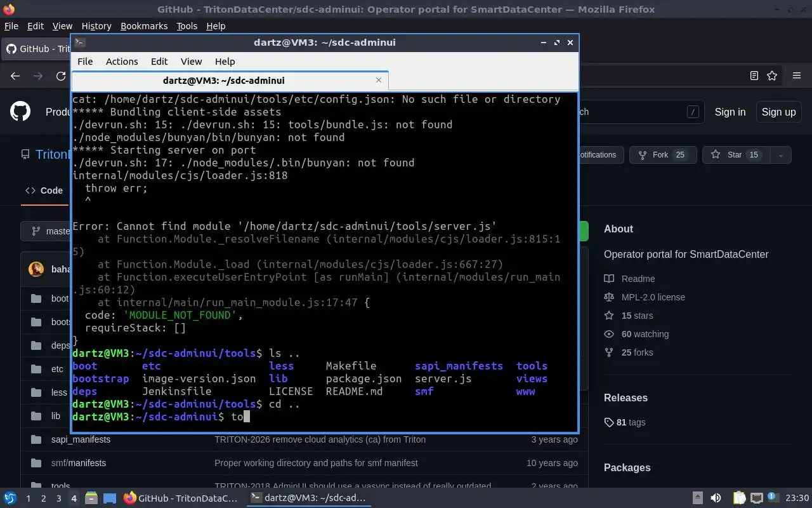Click the show desktop icon in the taskbar
812x508 pixels.
(110, 498)
